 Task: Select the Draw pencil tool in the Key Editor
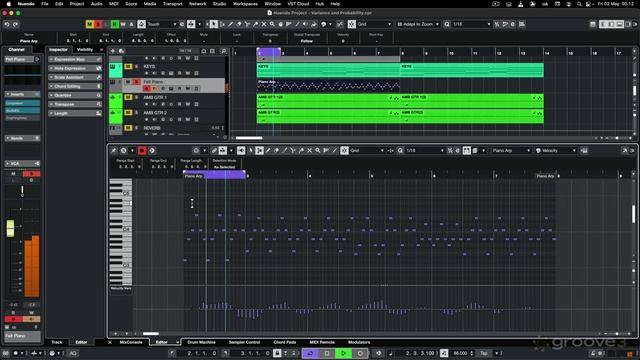pyautogui.click(x=268, y=151)
